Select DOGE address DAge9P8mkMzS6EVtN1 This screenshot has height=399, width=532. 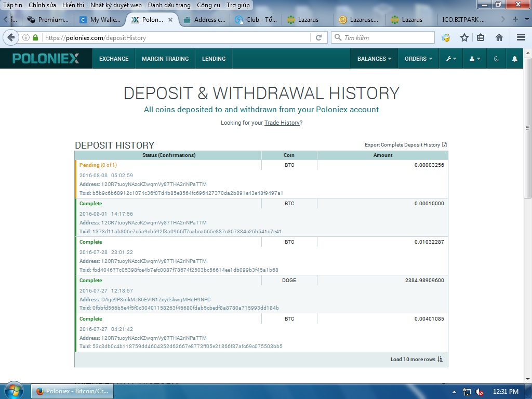[x=156, y=300]
